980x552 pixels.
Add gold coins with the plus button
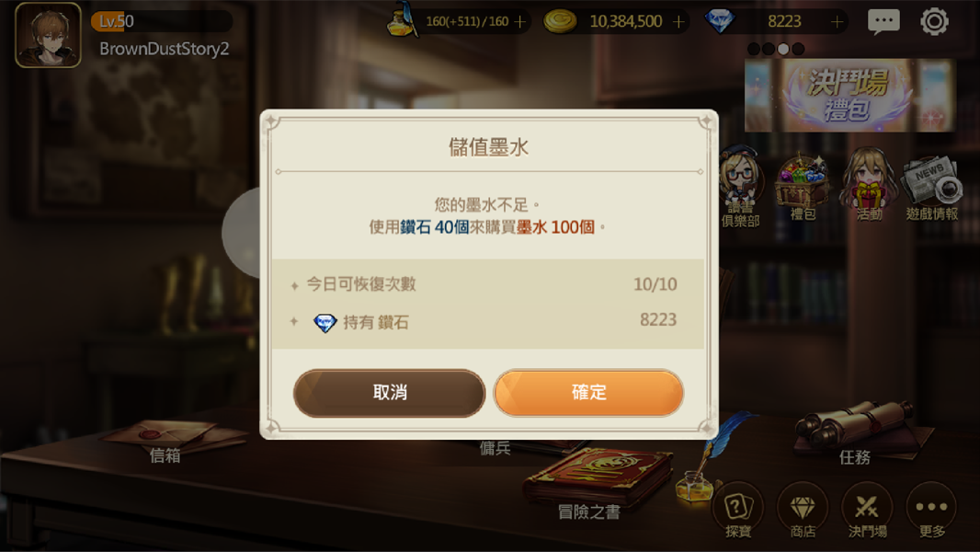pos(678,22)
